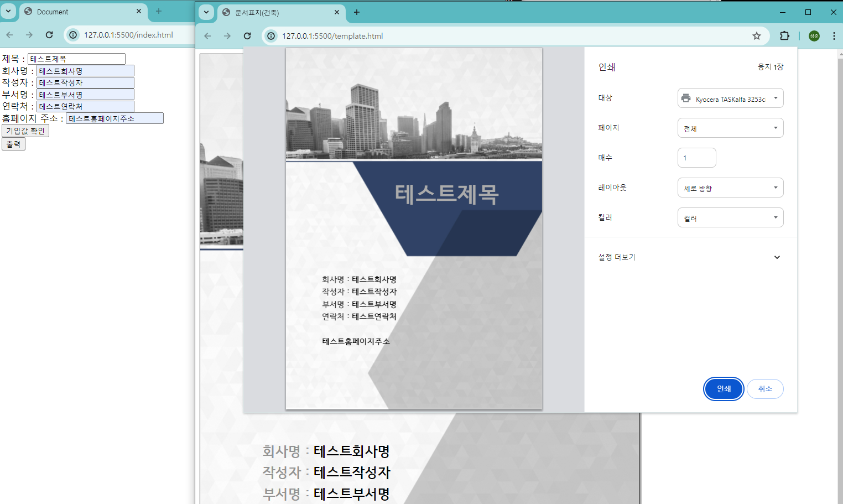Viewport: 843px width, 504px height.
Task: Close the Document tab
Action: pyautogui.click(x=139, y=11)
